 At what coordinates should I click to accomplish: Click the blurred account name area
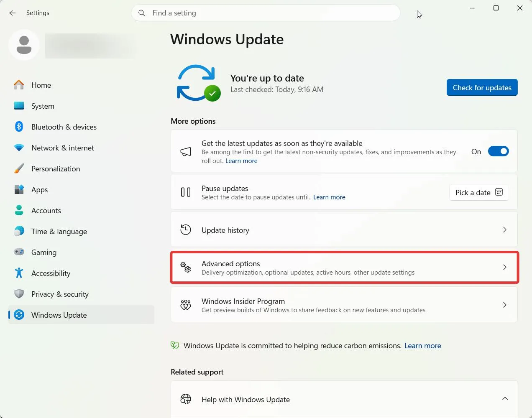point(90,45)
